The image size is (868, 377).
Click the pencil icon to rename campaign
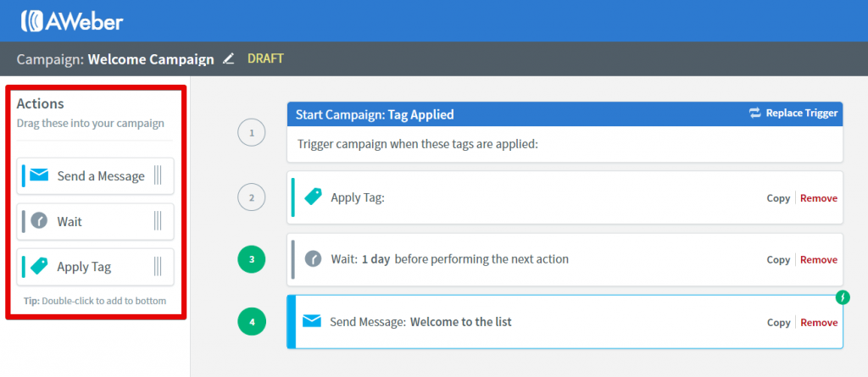click(228, 58)
